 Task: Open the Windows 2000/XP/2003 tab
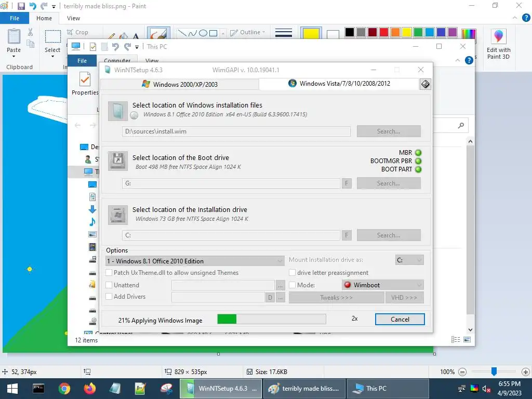(180, 84)
